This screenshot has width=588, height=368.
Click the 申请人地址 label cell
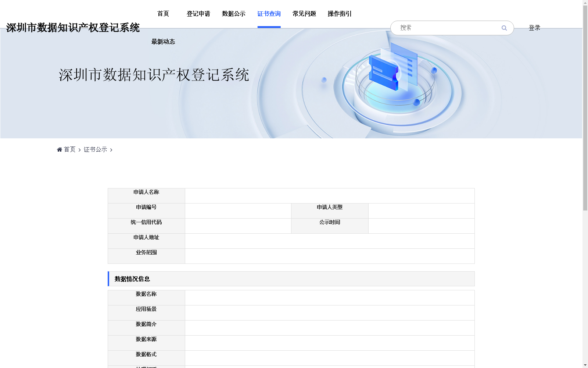tap(146, 241)
